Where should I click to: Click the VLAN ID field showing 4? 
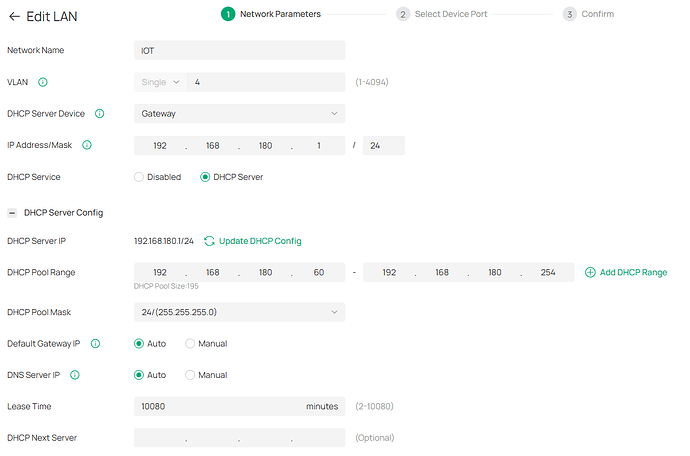pyautogui.click(x=266, y=82)
